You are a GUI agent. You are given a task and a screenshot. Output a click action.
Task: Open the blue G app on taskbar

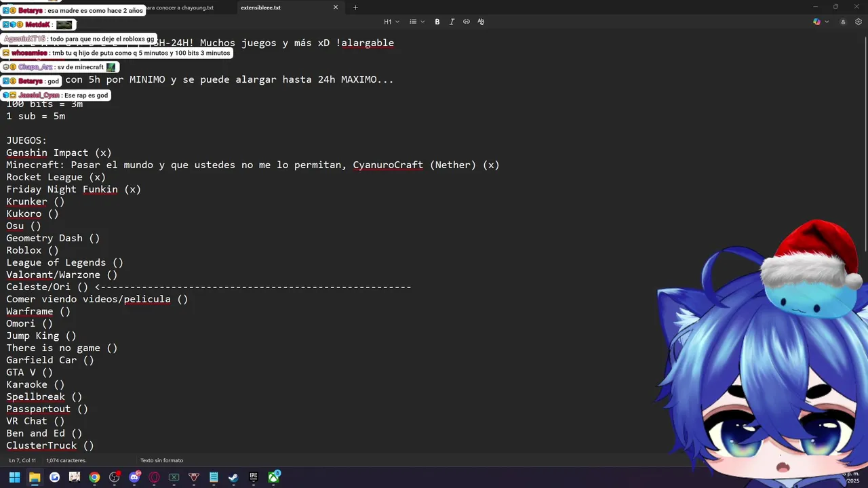54,477
